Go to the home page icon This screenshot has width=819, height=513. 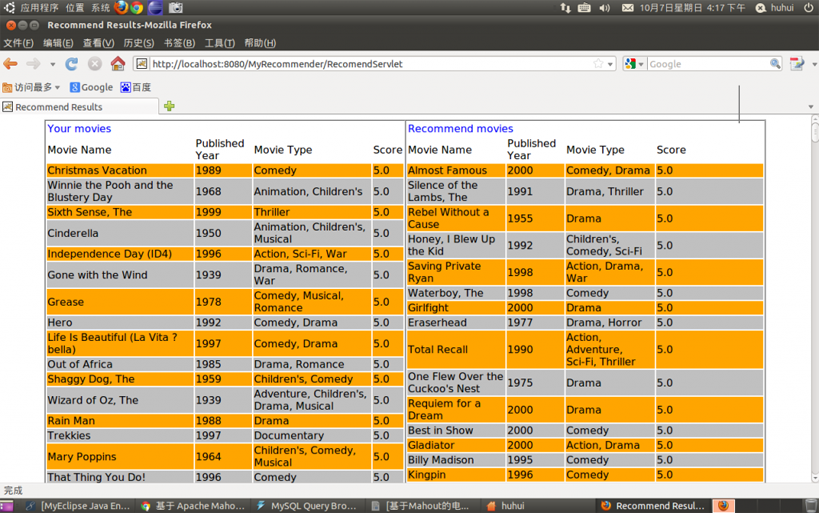coord(118,63)
